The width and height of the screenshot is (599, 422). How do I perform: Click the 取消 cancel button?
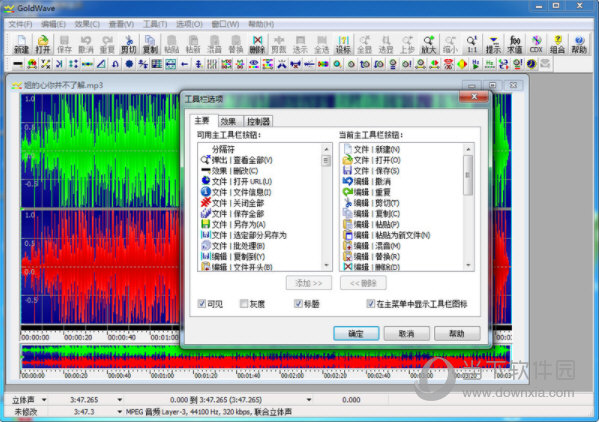pyautogui.click(x=406, y=333)
